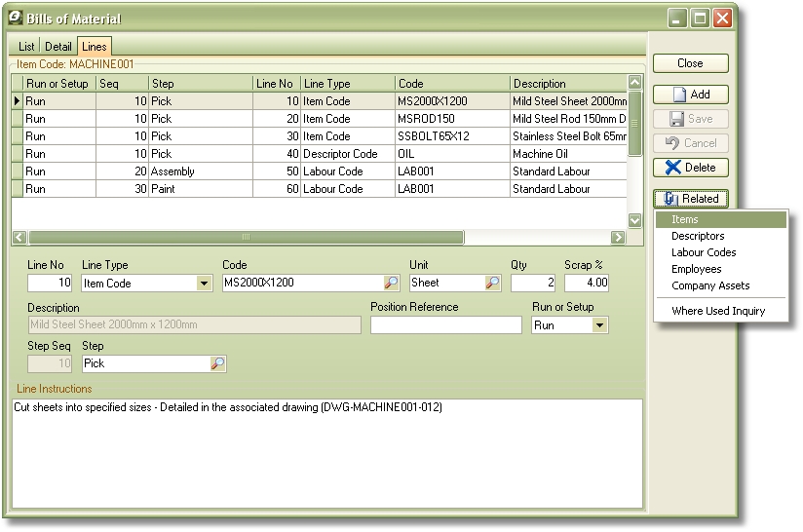Open the Run or Setup dropdown
This screenshot has height=532, width=803.
[x=599, y=325]
